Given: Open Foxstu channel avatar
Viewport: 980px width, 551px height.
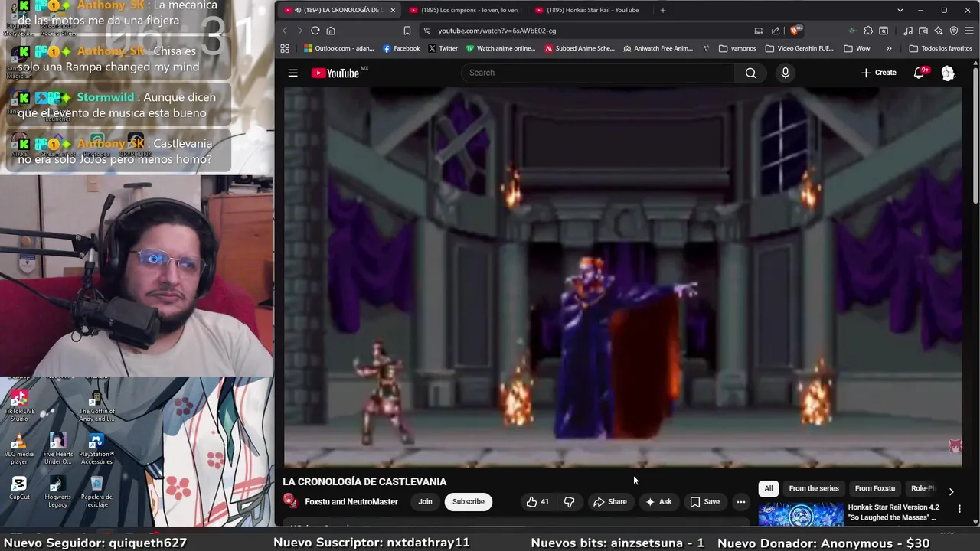Looking at the screenshot, I should pyautogui.click(x=290, y=501).
